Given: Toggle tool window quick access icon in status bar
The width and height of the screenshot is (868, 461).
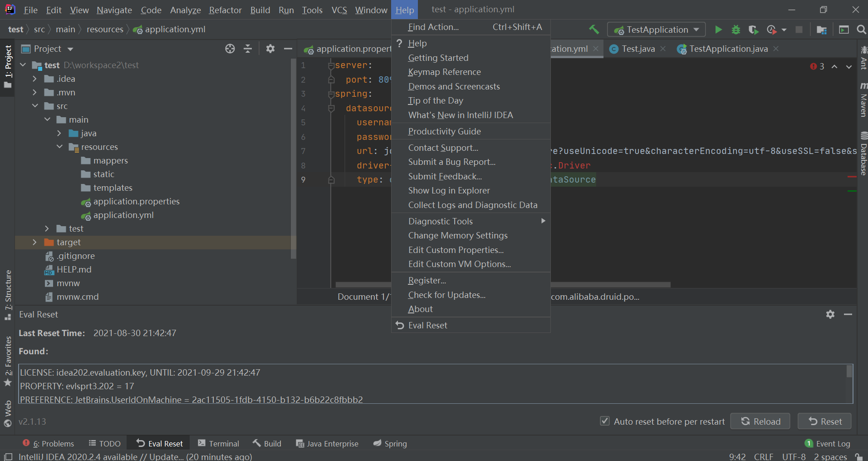Looking at the screenshot, I should tap(8, 456).
